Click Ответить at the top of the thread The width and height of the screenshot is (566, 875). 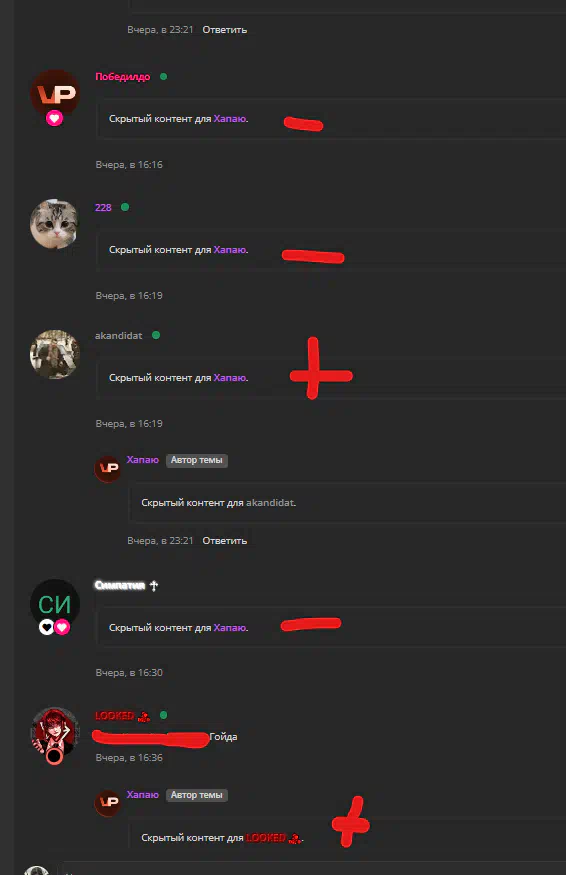click(224, 30)
